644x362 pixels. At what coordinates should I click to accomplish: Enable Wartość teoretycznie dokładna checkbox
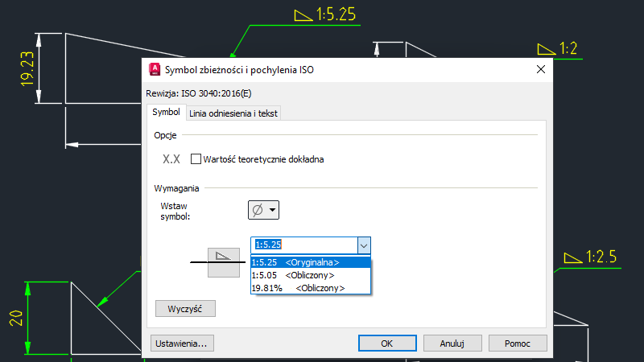[196, 158]
